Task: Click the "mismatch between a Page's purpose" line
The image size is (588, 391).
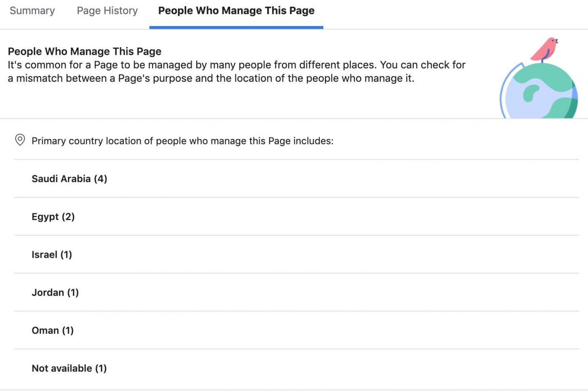Action: 211,78
